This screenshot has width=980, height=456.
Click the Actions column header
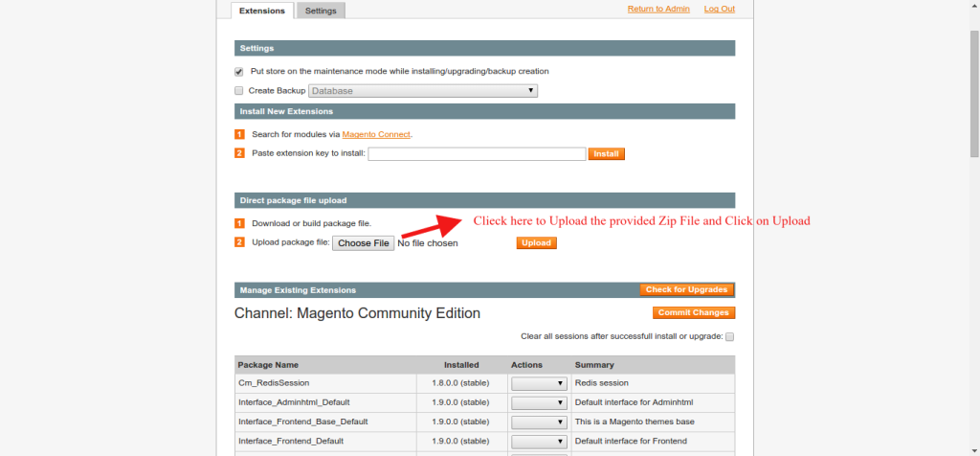(527, 365)
